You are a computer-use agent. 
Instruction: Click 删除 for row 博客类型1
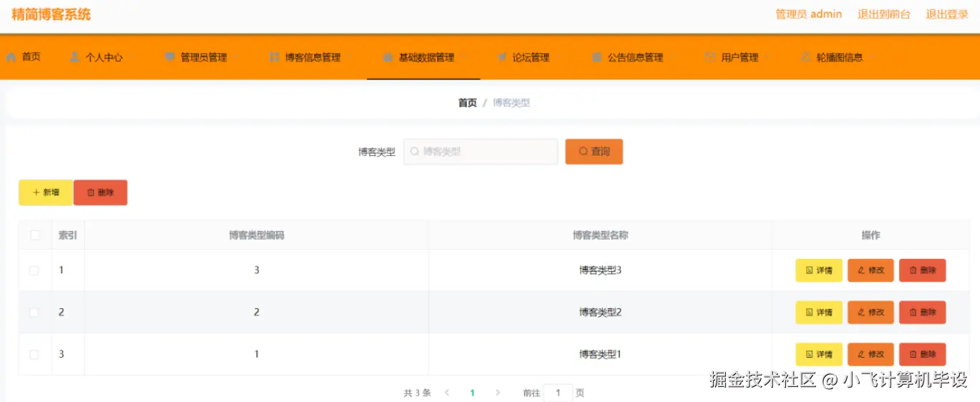coord(923,355)
